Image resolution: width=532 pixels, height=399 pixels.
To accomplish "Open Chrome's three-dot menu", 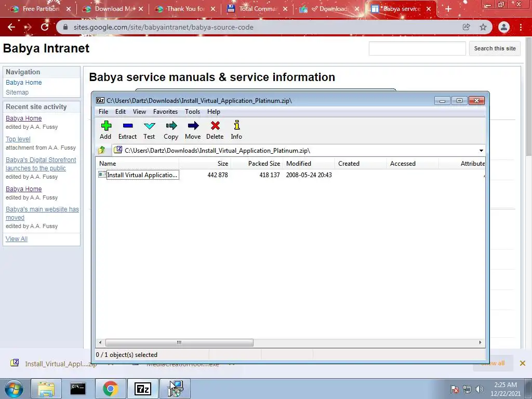I will [x=521, y=27].
